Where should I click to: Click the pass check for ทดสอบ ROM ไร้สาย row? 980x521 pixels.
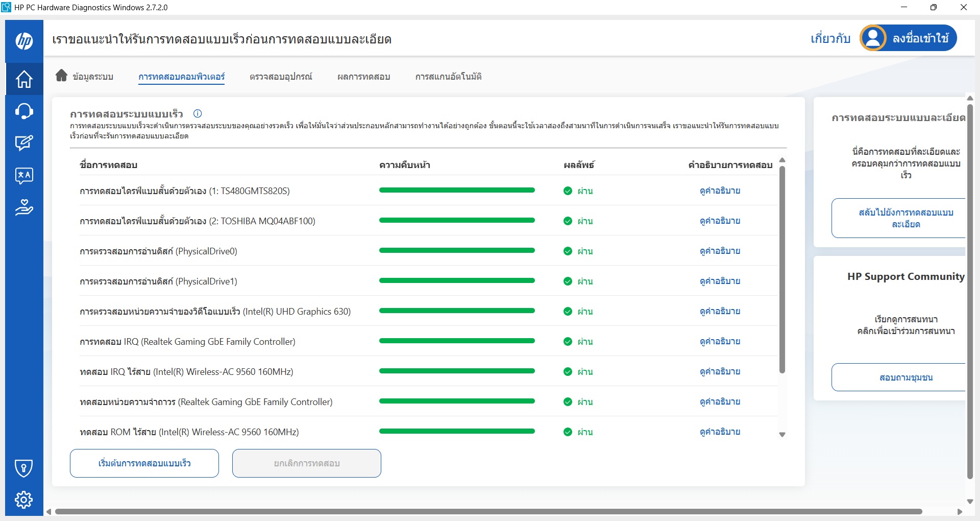point(568,432)
